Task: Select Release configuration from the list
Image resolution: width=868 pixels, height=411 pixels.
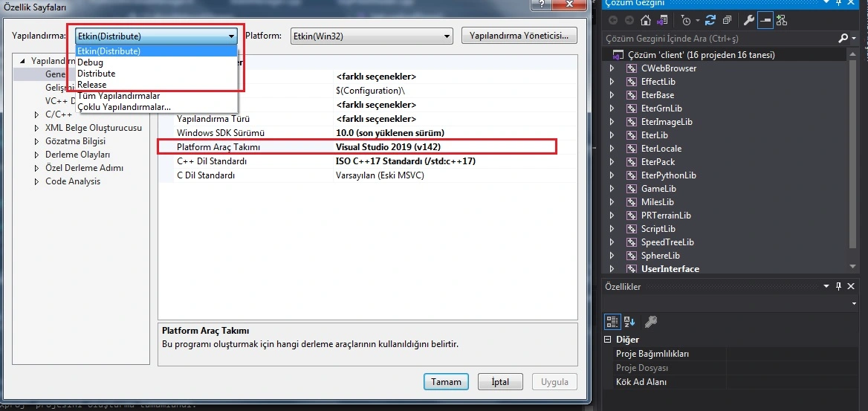Action: coord(92,85)
